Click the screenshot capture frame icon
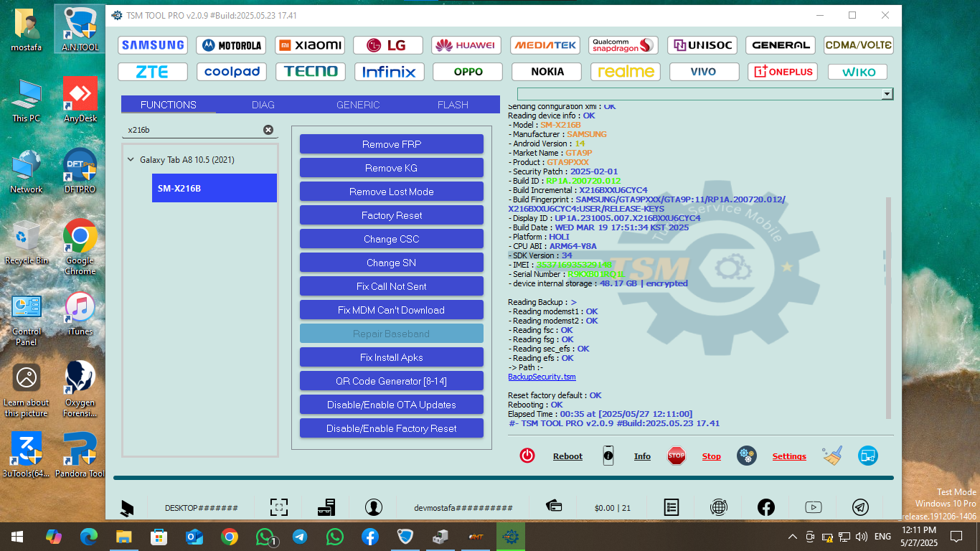Screen dimensions: 980x551 coord(279,507)
